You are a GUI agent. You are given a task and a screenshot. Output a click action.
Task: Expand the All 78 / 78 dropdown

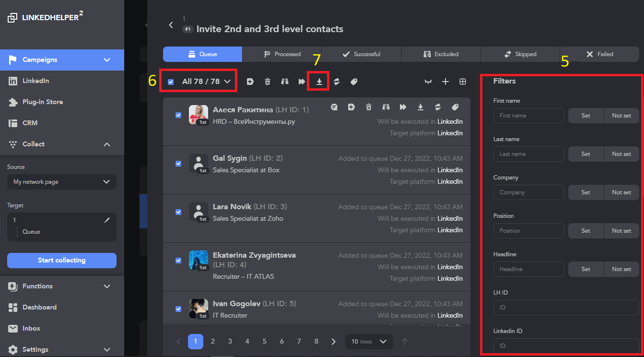pos(227,82)
